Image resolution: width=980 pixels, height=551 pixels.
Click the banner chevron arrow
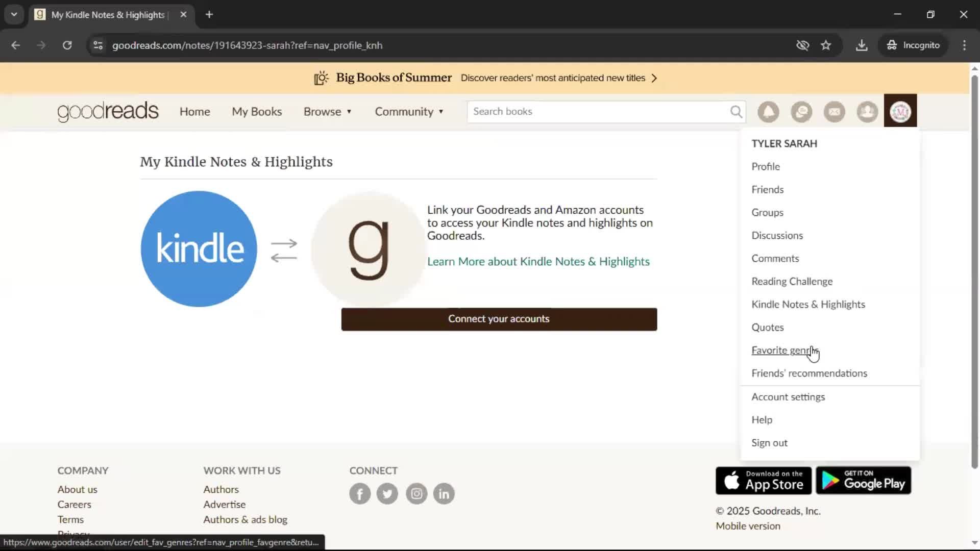click(x=654, y=78)
